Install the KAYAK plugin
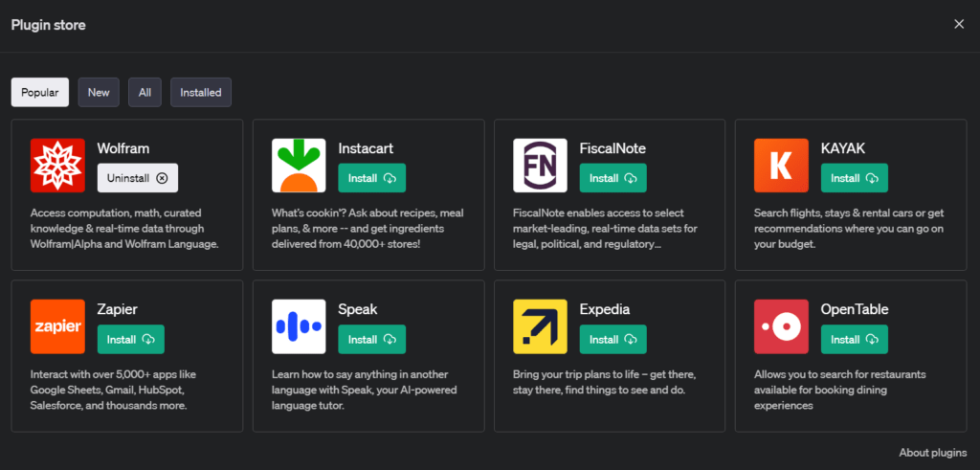This screenshot has height=470, width=980. [855, 178]
